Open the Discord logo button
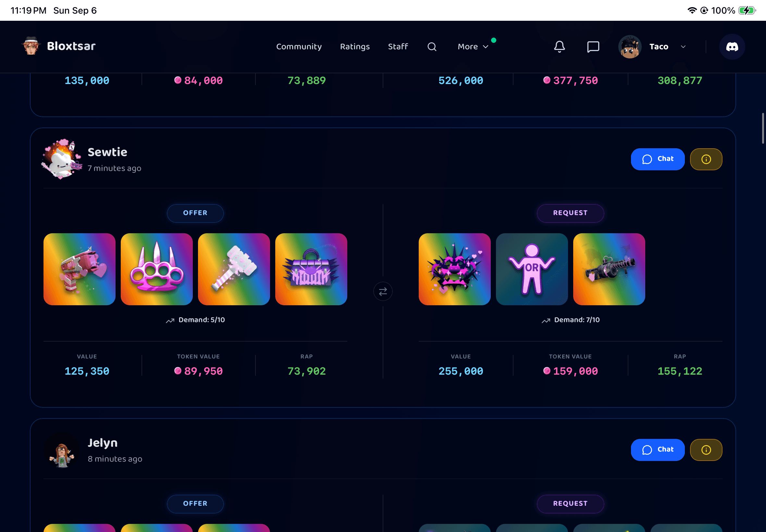The width and height of the screenshot is (766, 532). pyautogui.click(x=732, y=47)
